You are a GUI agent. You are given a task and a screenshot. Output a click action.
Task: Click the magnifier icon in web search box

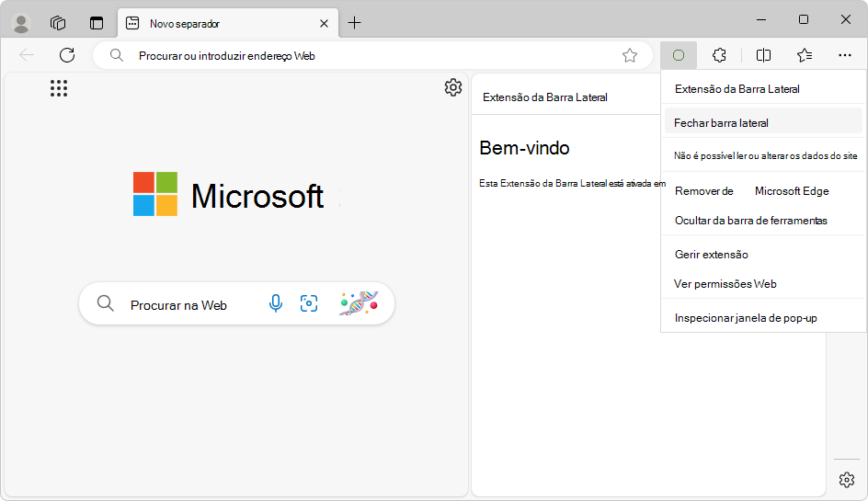(x=105, y=303)
